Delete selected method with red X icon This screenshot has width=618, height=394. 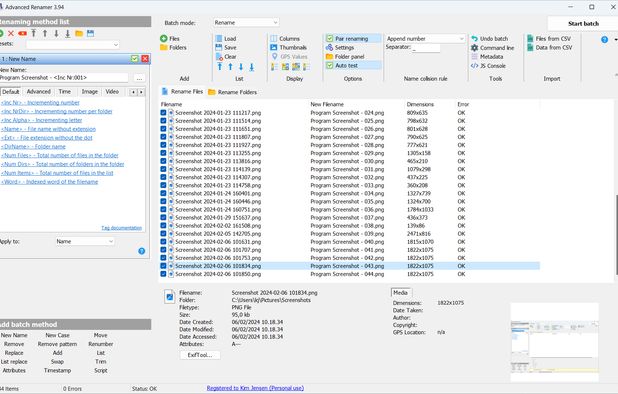click(11, 33)
